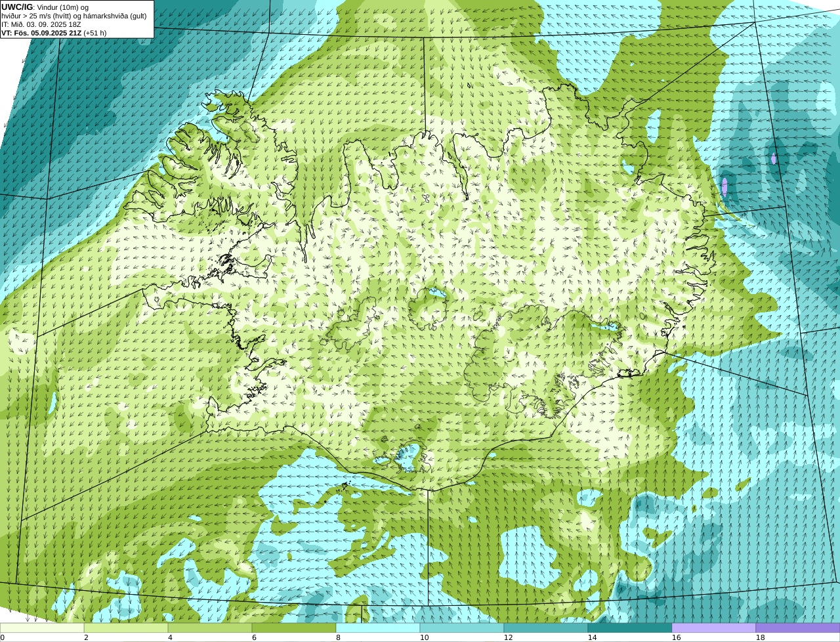Click the valid time 'VT: Fös. 05.09.2025 21Z'
This screenshot has height=642, width=840.
[41, 33]
